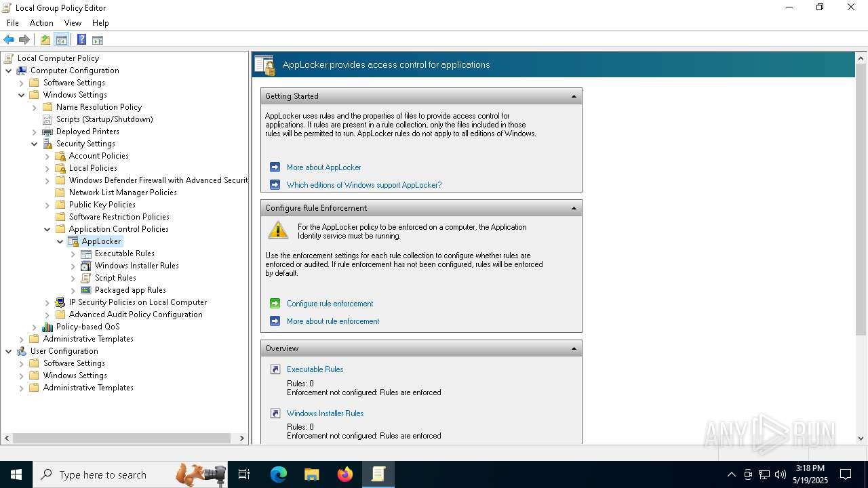The width and height of the screenshot is (868, 488).
Task: Expand the Policy-based QoS node
Action: (x=35, y=327)
